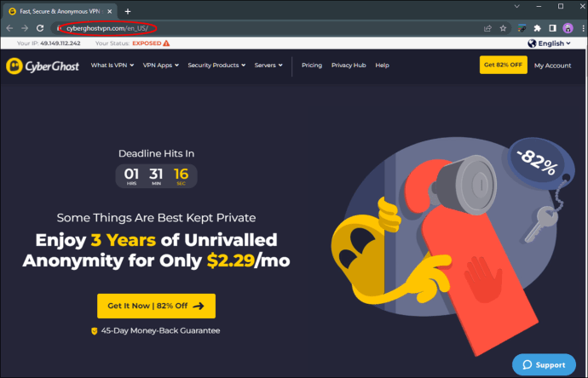Viewport: 588px width, 378px height.
Task: Expand the Security Products dropdown
Action: tap(216, 66)
